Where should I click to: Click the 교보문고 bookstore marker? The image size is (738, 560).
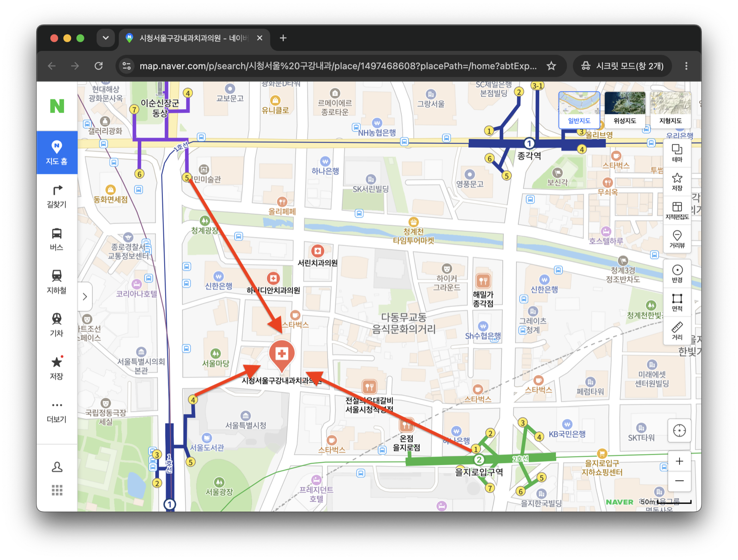(230, 88)
